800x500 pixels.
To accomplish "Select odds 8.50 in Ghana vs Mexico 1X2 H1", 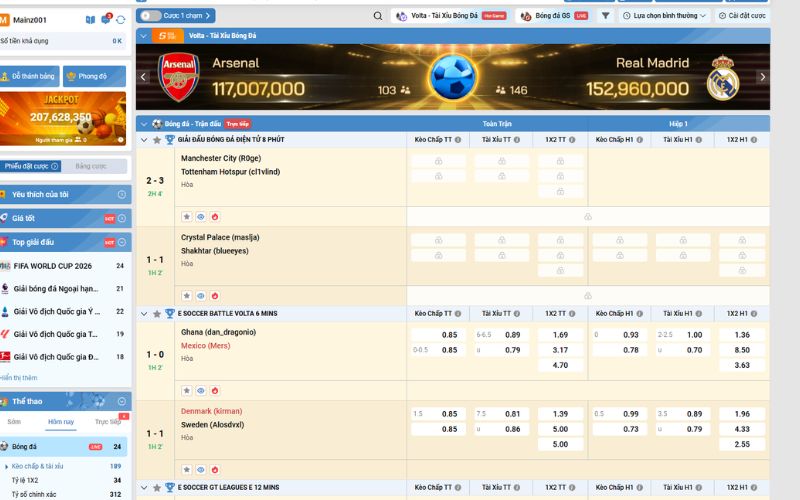I will click(742, 350).
